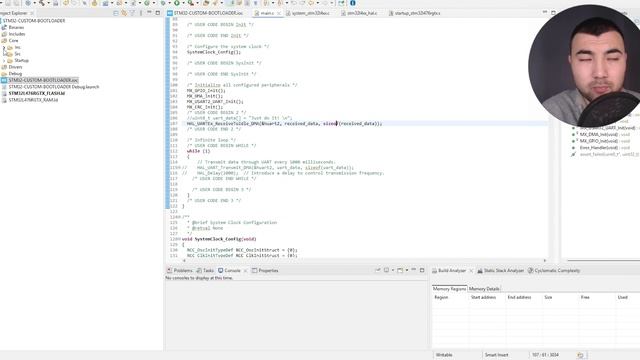
Task: Click the green Run icon in toolbar
Action: tap(177, 3)
